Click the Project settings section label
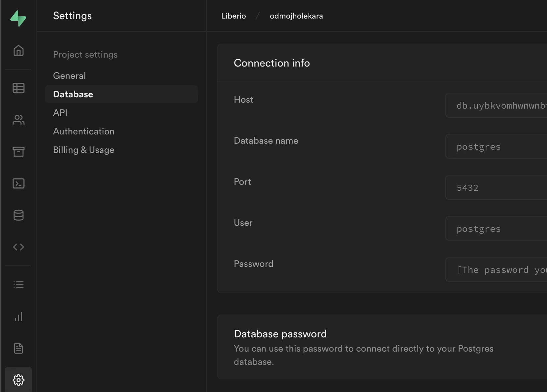Viewport: 547px width, 392px height. [85, 55]
